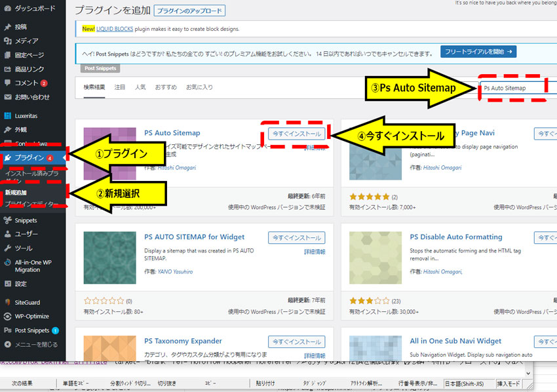This screenshot has width=557, height=392.
Task: Switch to お気に入り tab
Action: point(199,87)
